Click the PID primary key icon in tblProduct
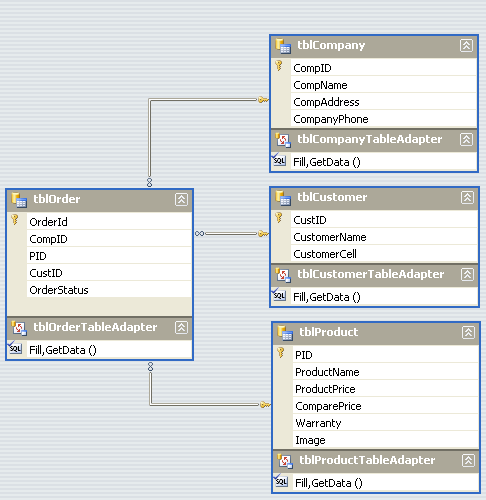Screen dimensions: 486x500 click(281, 353)
